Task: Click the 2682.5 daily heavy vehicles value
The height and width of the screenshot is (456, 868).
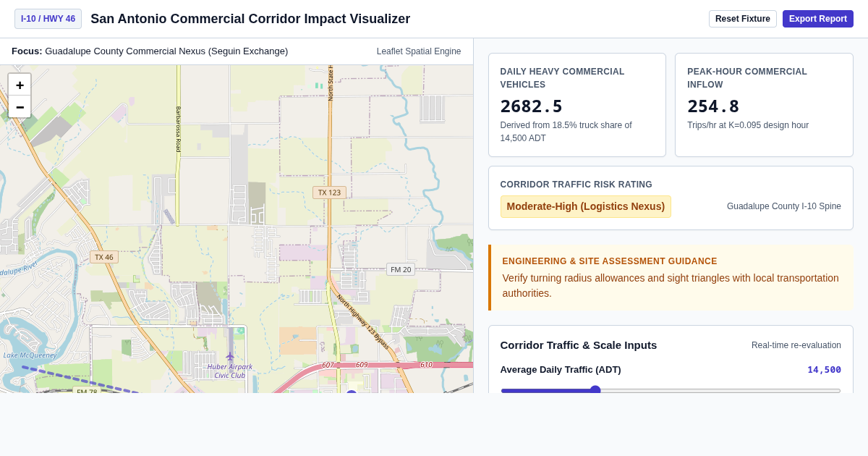Action: (532, 106)
